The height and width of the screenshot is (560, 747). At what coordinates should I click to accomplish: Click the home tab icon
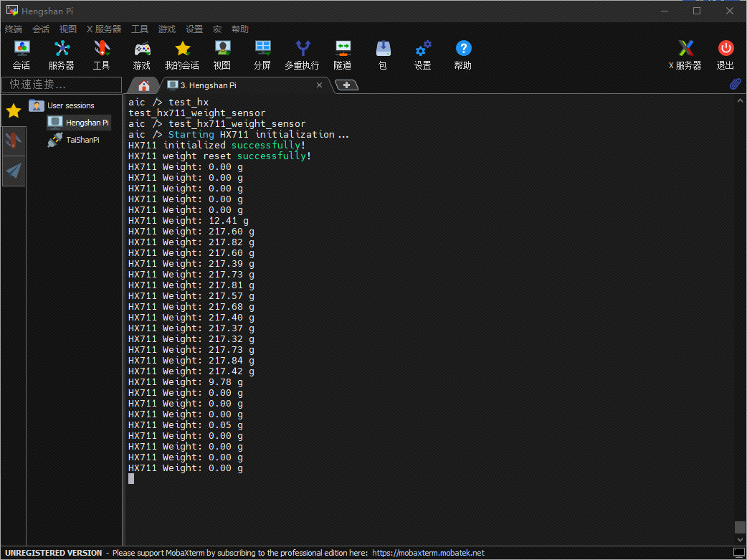(144, 86)
